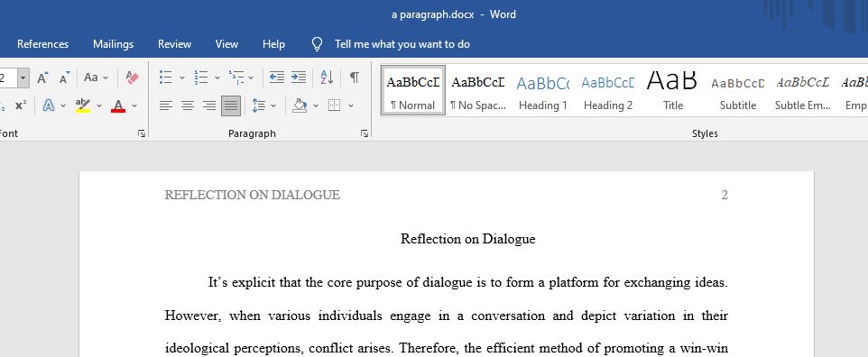This screenshot has width=868, height=357.
Task: Toggle Justify alignment button
Action: click(x=231, y=105)
